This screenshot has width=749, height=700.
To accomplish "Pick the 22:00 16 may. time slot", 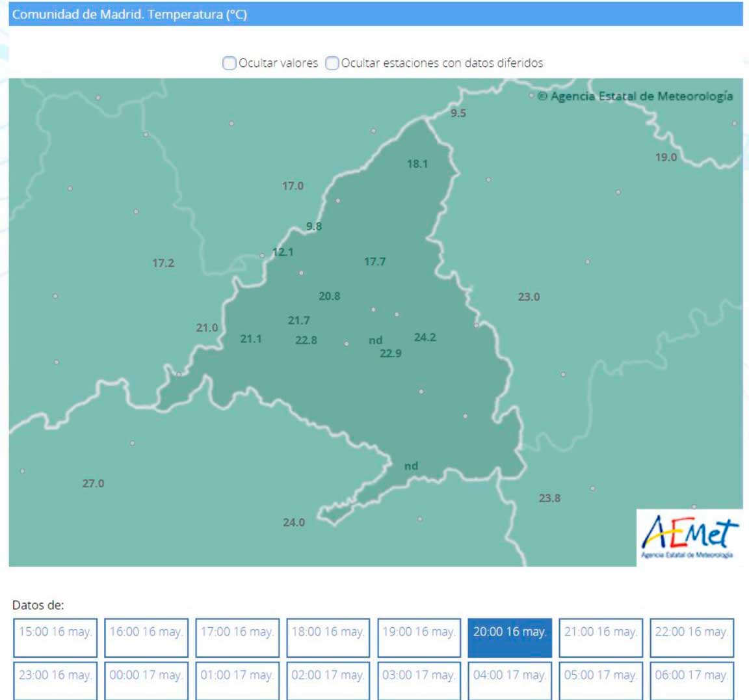I will coord(691,632).
